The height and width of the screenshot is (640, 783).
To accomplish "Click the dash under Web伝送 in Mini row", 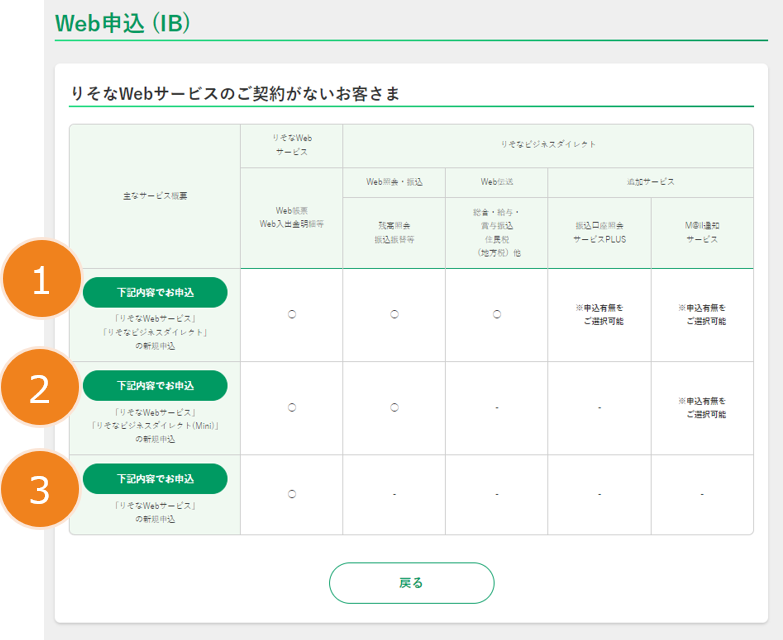I will (x=497, y=408).
